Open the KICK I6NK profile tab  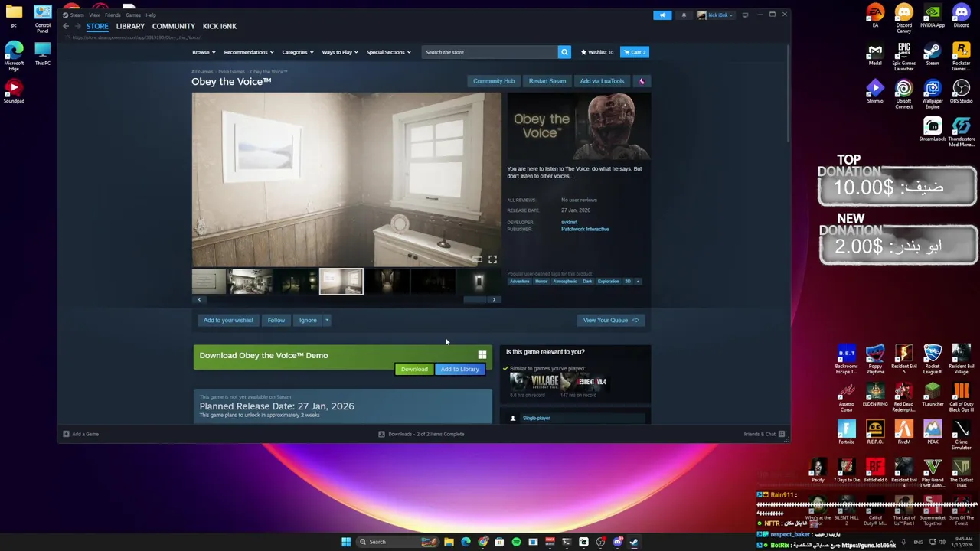tap(220, 26)
